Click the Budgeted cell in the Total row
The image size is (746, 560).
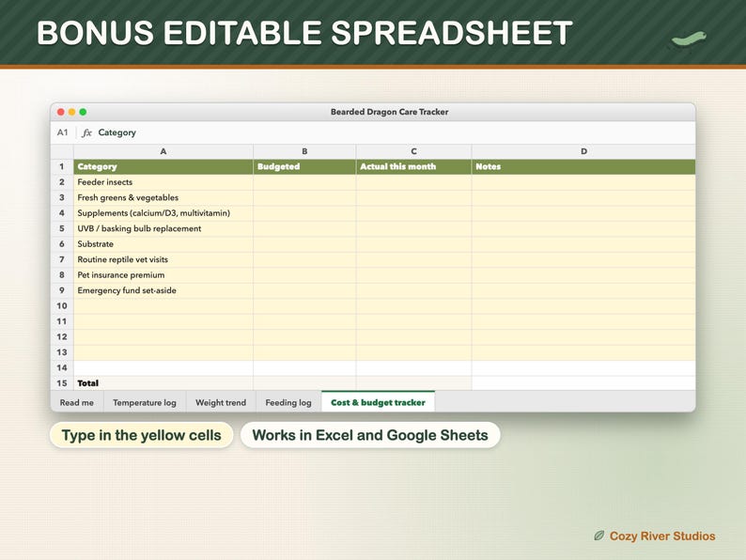click(304, 383)
